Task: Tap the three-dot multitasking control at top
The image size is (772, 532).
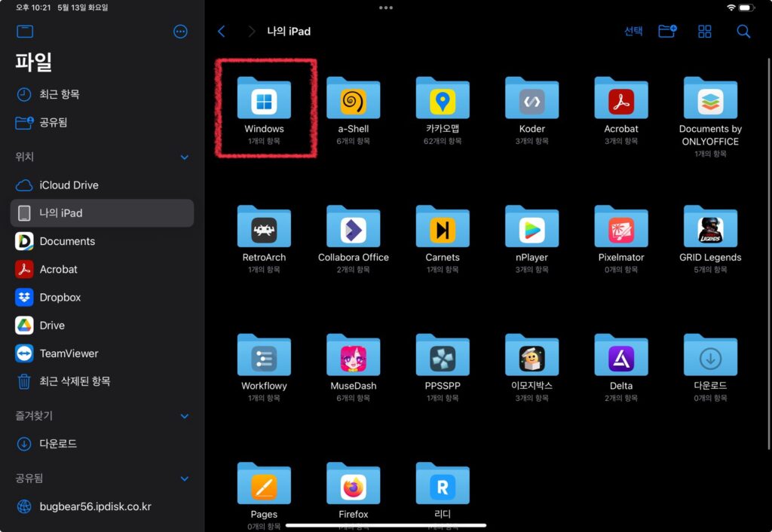Action: point(385,8)
